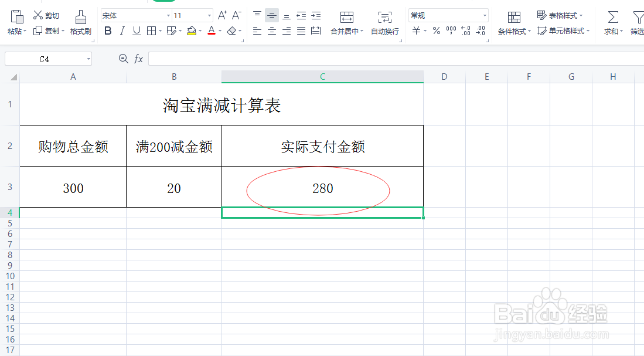Center text horizontally
Screen dimensions: 644x356
click(272, 31)
